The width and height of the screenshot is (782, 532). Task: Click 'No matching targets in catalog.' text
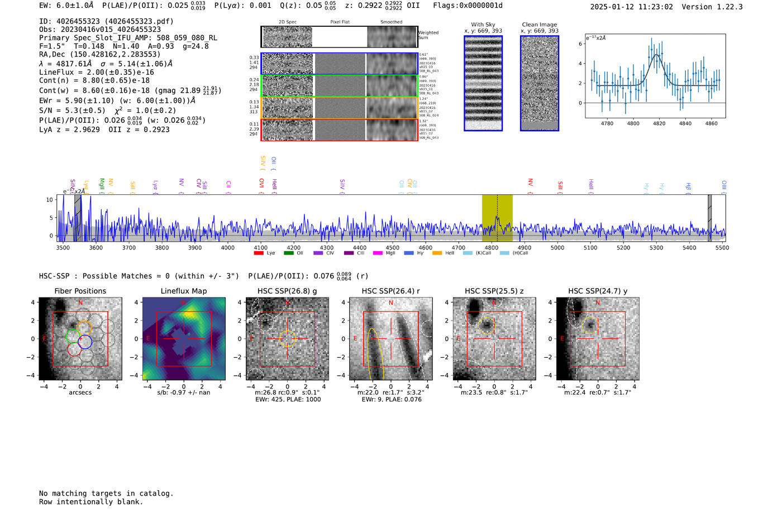tap(106, 493)
